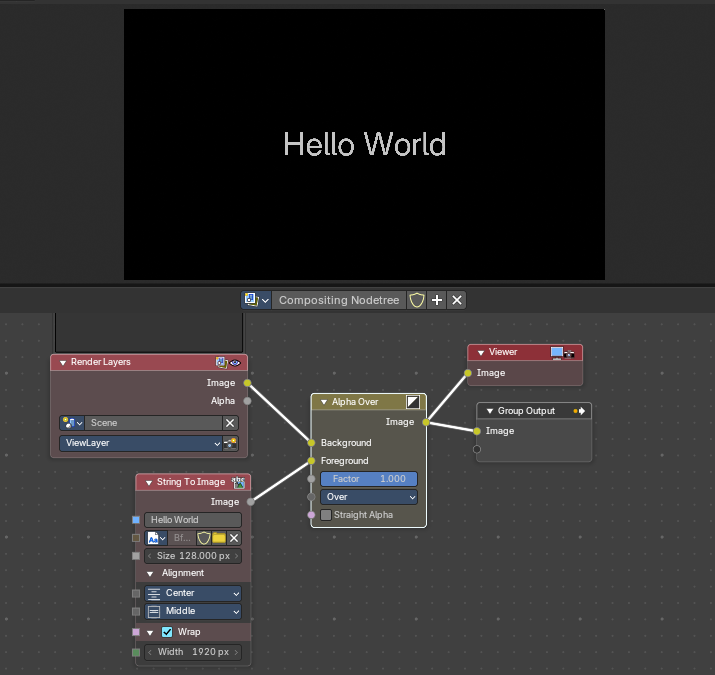Decrease Width using left arrow
Screen dimensions: 715x675
pyautogui.click(x=149, y=652)
